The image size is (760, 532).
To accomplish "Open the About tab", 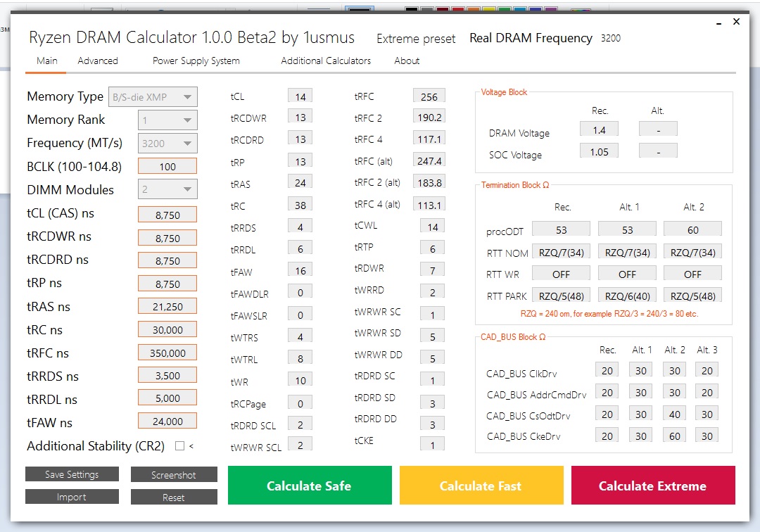I will coord(407,61).
